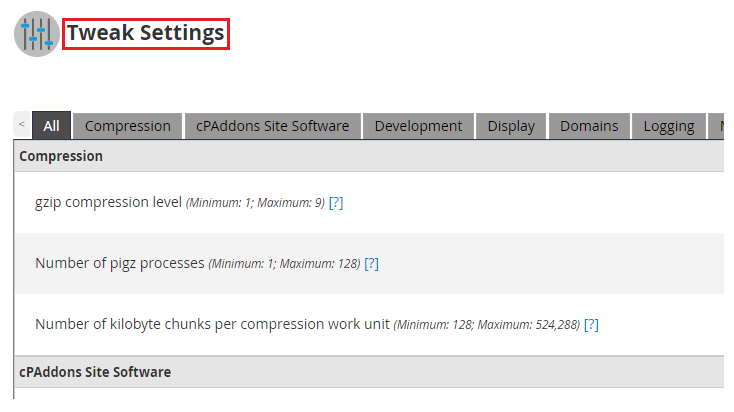Click the gzip compression level label

pyautogui.click(x=108, y=202)
